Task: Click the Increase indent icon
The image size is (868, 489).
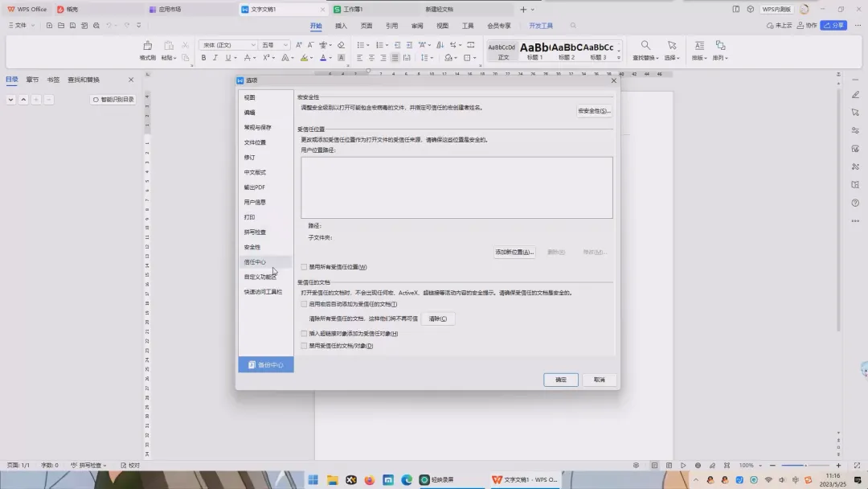Action: [410, 45]
